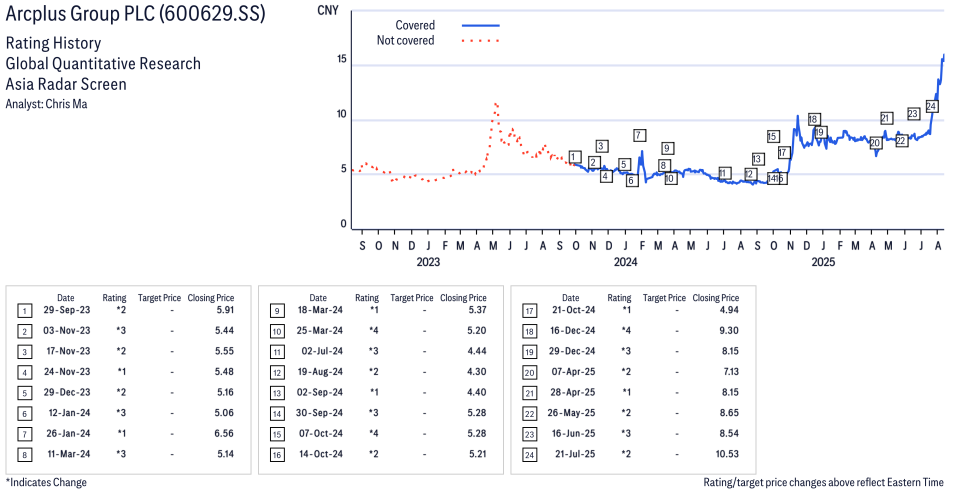The height and width of the screenshot is (489, 955).
Task: Click chart marker 24 near July 2025
Action: pyautogui.click(x=931, y=106)
